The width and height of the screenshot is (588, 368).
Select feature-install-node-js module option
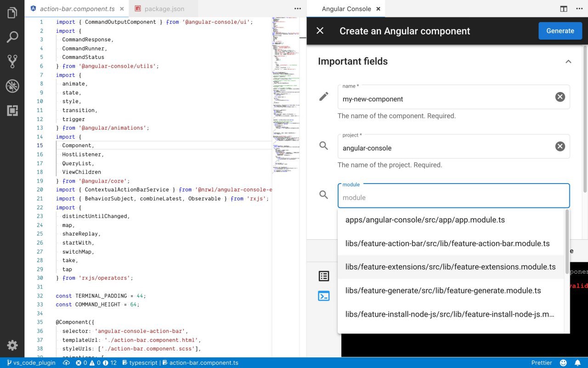click(451, 314)
